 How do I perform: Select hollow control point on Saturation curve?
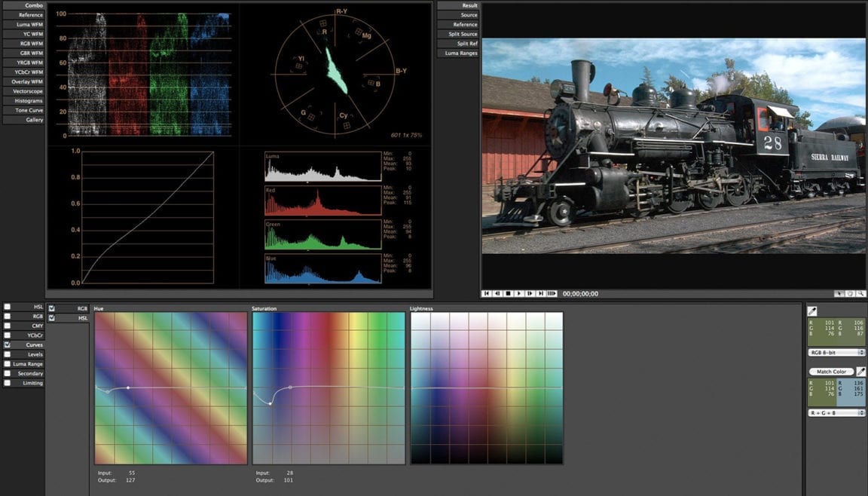(290, 387)
